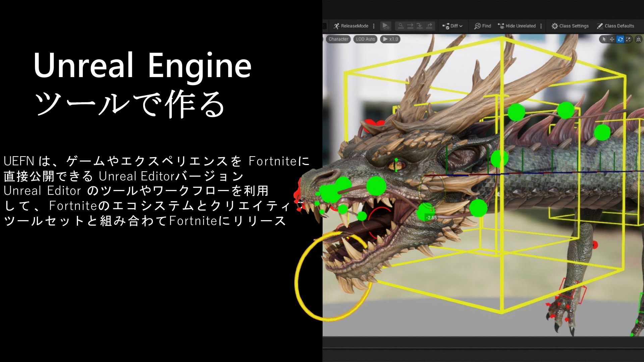The width and height of the screenshot is (644, 362).
Task: Click the play/simulate button in the toolbar
Action: [386, 26]
